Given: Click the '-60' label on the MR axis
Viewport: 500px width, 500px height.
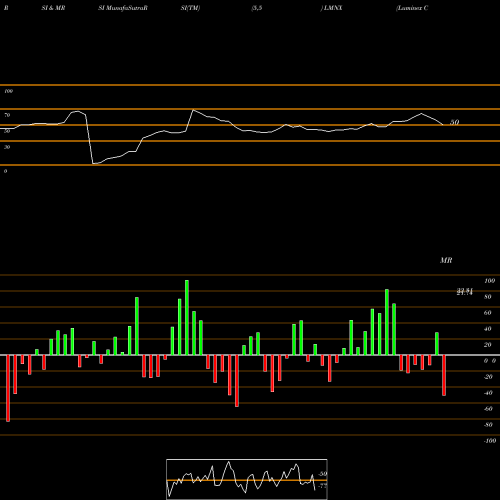Looking at the screenshot, I should tap(488, 409).
